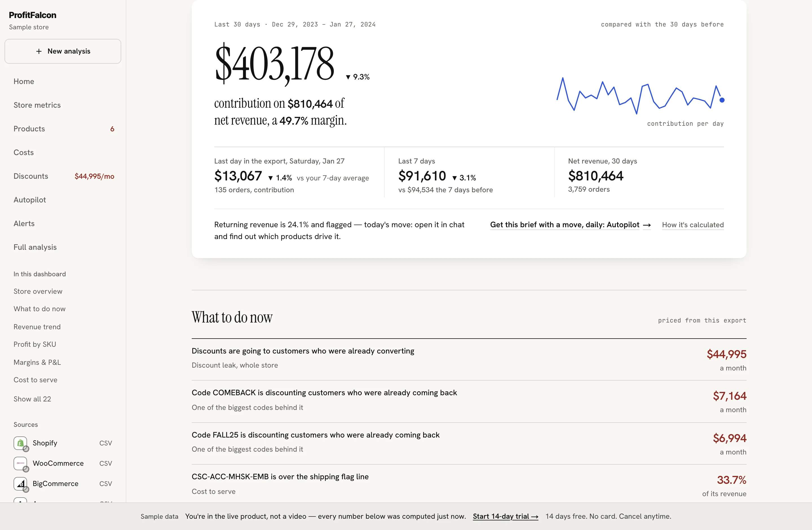Image resolution: width=812 pixels, height=530 pixels.
Task: Click Get this brief daily: Autopilot link
Action: [570, 225]
